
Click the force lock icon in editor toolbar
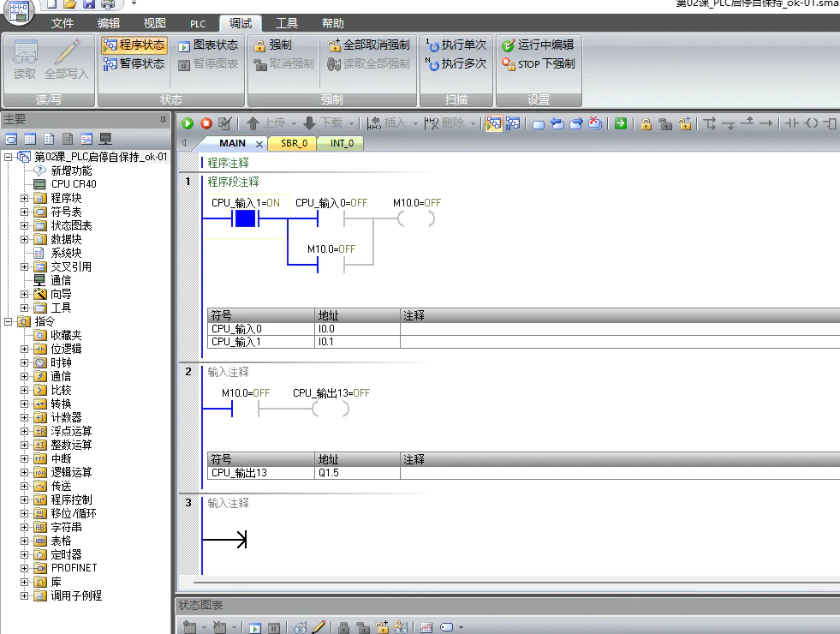click(646, 123)
